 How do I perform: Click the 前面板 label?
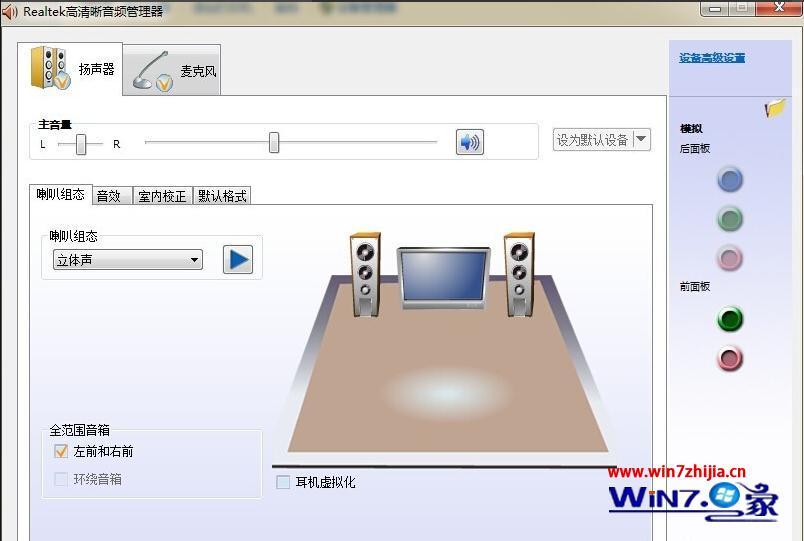[x=695, y=287]
